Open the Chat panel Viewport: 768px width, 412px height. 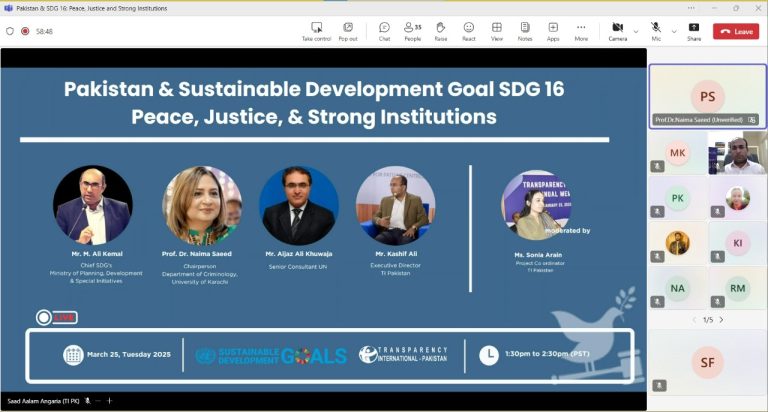tap(384, 30)
